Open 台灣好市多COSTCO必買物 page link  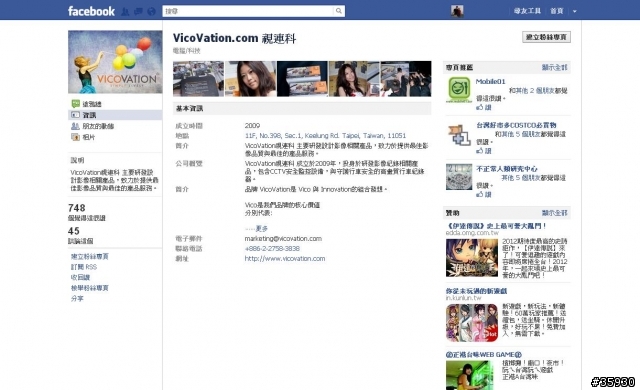pyautogui.click(x=516, y=125)
